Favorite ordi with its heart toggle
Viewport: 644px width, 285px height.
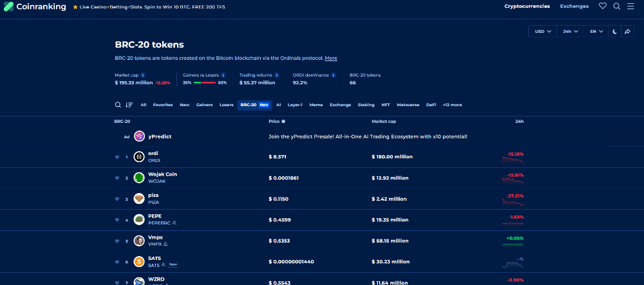pos(117,157)
